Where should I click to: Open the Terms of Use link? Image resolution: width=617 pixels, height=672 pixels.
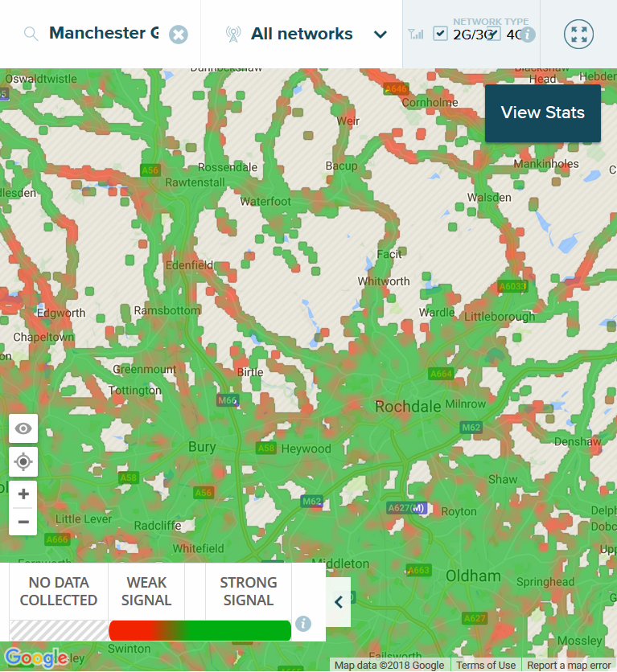click(x=486, y=665)
